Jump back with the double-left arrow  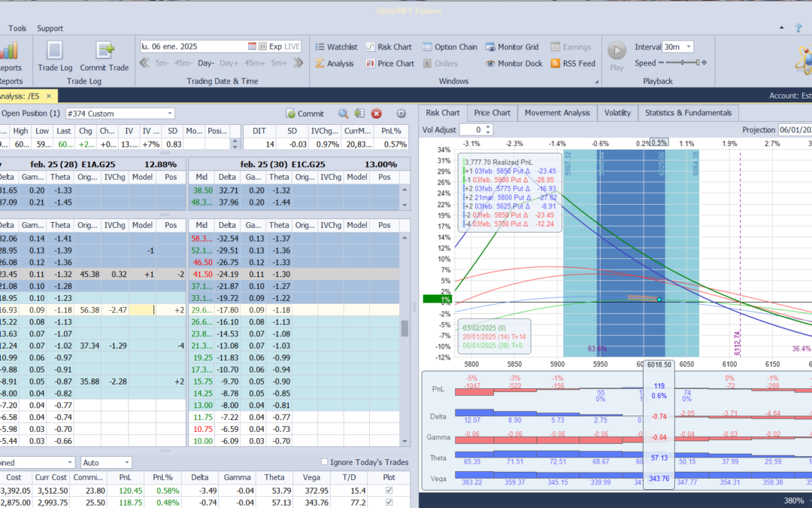[144, 62]
